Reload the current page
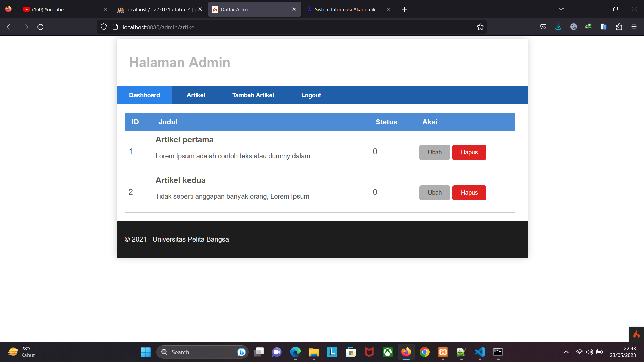 40,27
